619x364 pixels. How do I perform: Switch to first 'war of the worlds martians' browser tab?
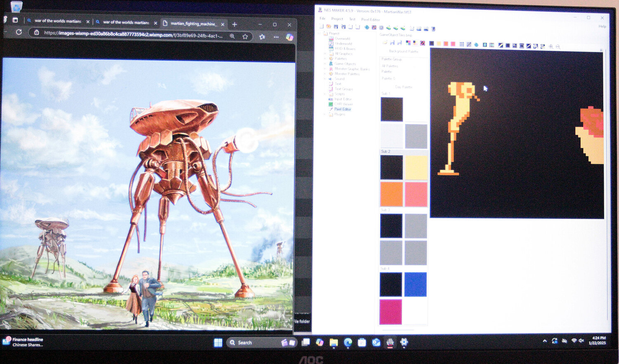coord(58,21)
